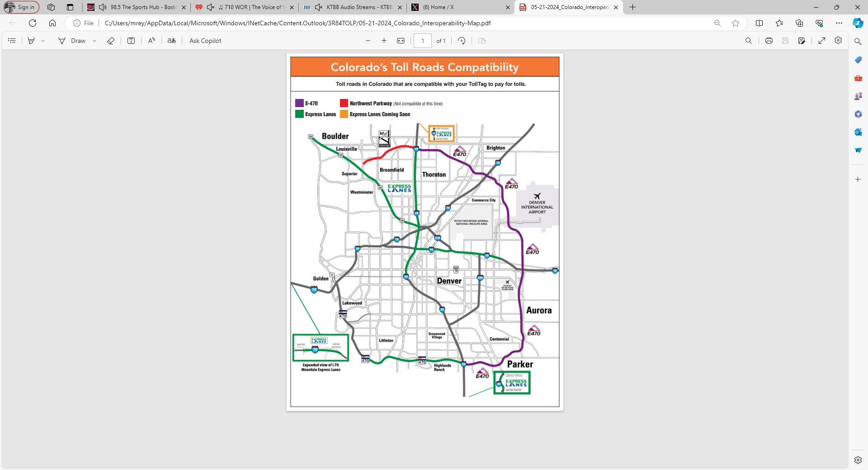This screenshot has height=470, width=868.
Task: Open sidebar Search
Action: point(858,42)
